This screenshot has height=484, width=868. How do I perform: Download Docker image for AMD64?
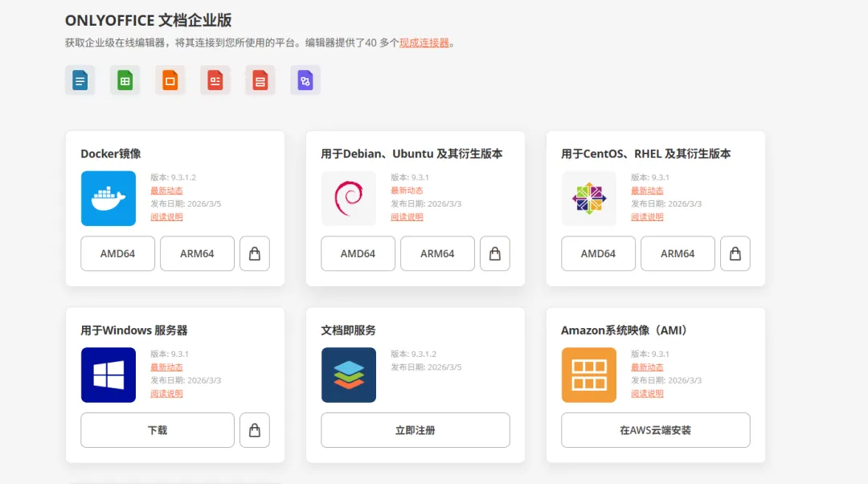coord(118,253)
